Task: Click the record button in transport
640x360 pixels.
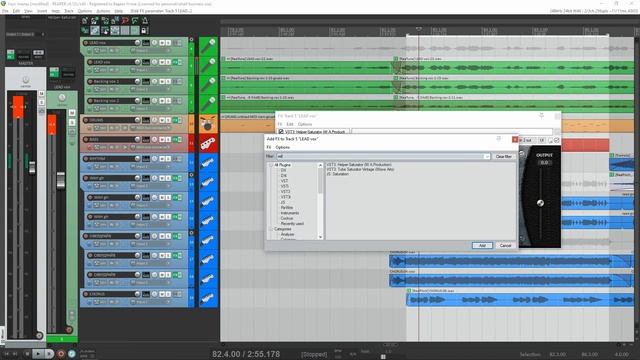Action: [x=61, y=354]
